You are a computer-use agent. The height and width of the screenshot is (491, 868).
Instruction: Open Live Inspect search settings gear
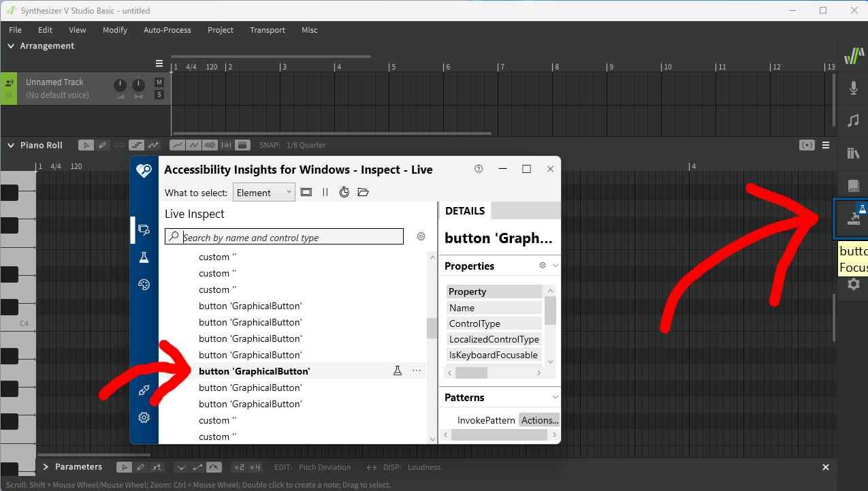[x=421, y=236]
